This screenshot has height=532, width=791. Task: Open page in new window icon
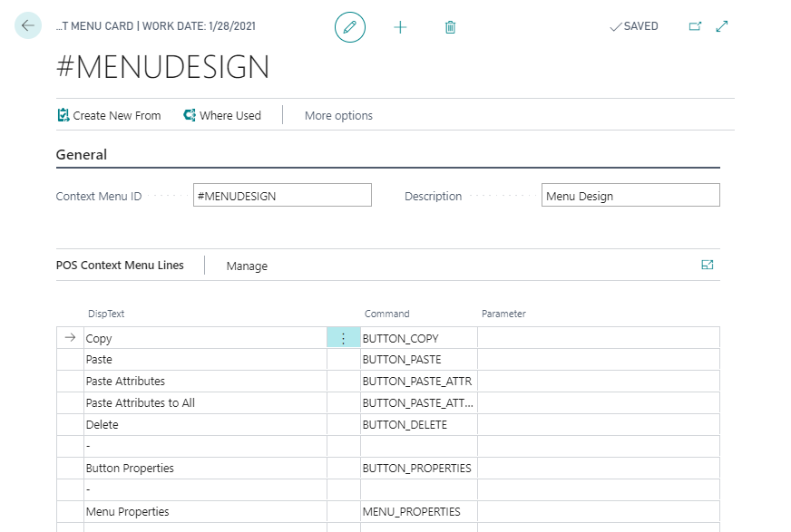(695, 26)
